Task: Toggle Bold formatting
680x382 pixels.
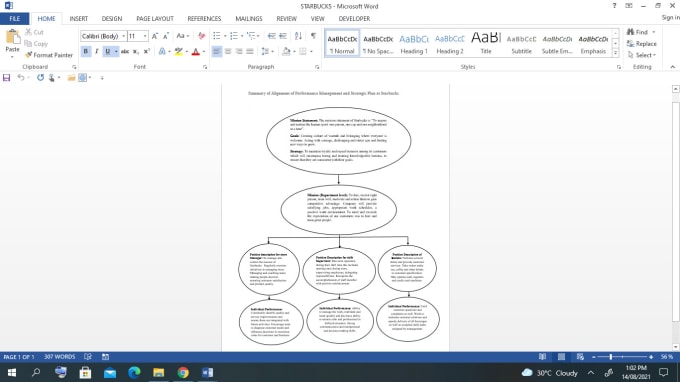Action: tap(86, 52)
